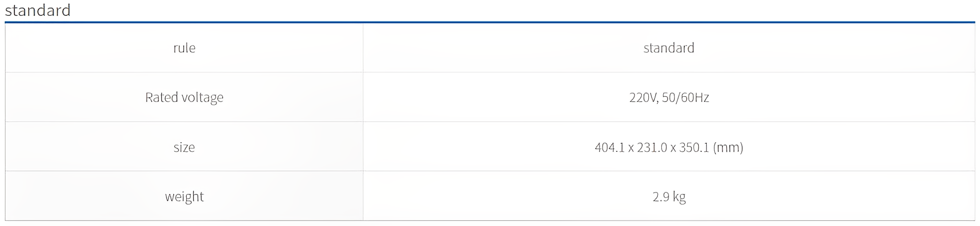
Task: Click the border between Rated voltage and size rows
Action: (490, 122)
